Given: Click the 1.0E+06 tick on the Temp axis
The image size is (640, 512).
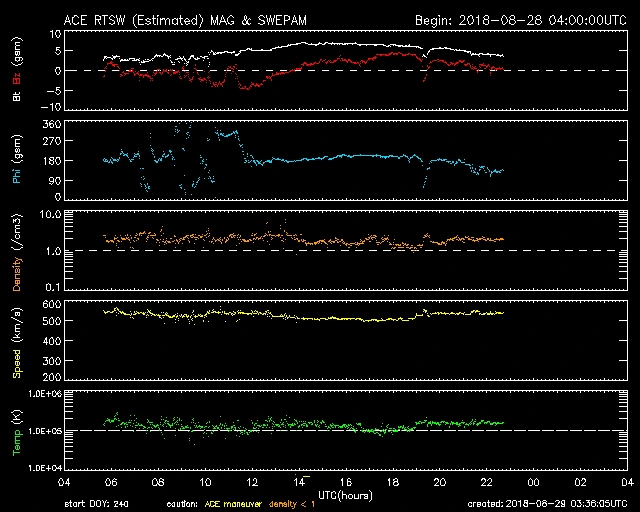Looking at the screenshot, I should point(45,394).
